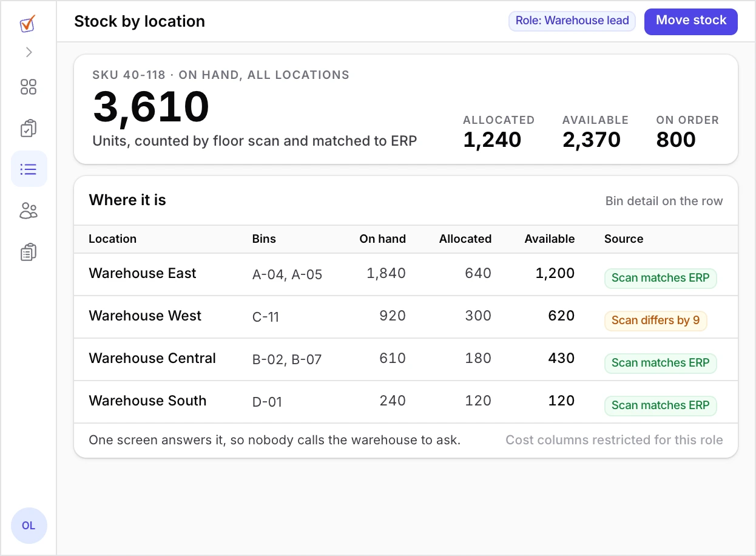Click the 640 allocated value
Screen dimensions: 756x556
[478, 273]
